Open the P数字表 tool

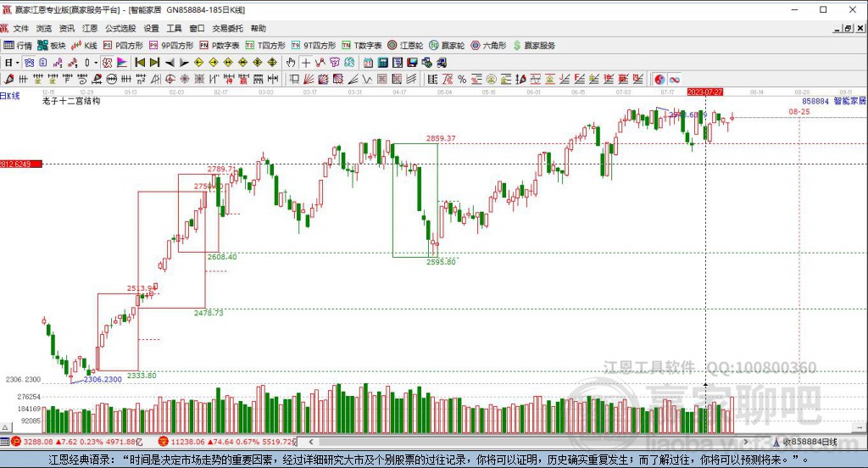[220, 46]
